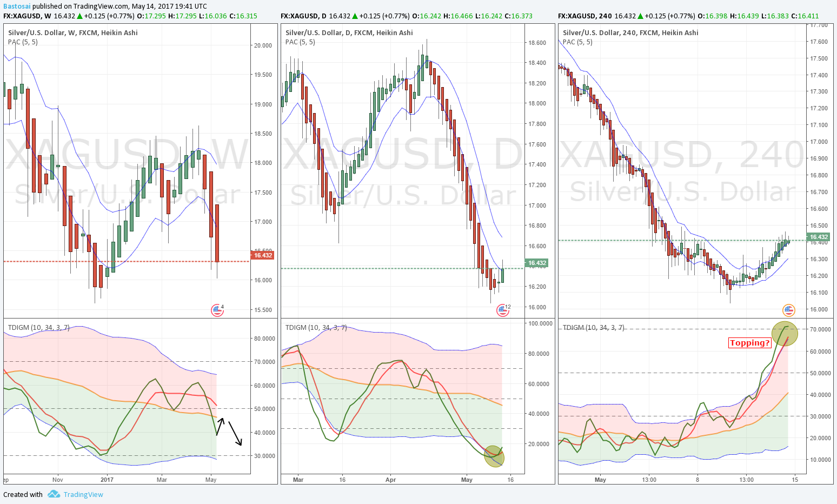
Task: Open the Bastosai author profile link
Action: [x=17, y=6]
